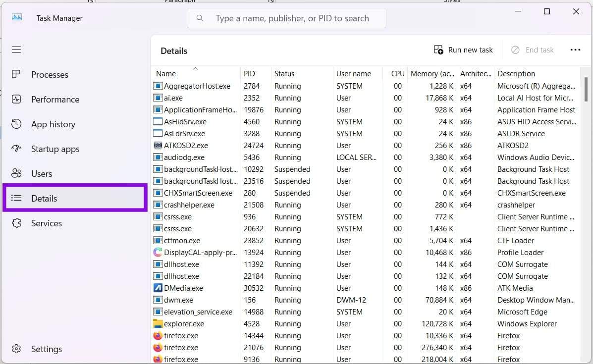Sort by the Memory column header
Viewport: 593px width, 364px height.
click(432, 73)
